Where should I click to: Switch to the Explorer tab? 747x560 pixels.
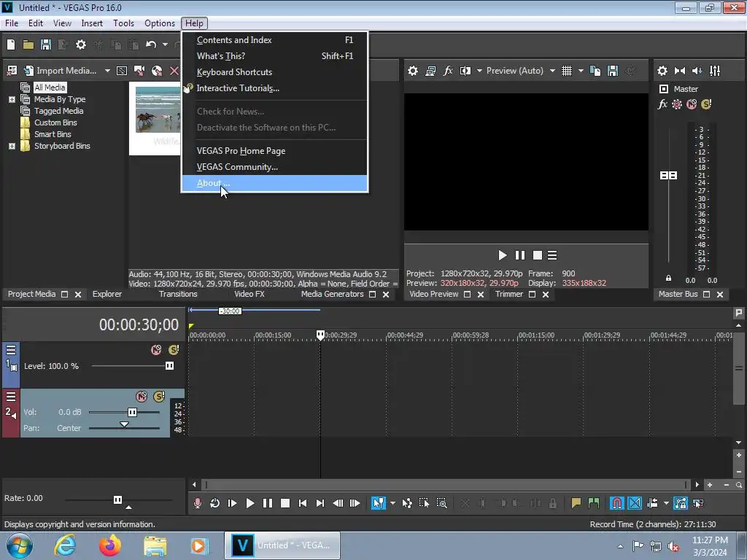[x=107, y=294]
